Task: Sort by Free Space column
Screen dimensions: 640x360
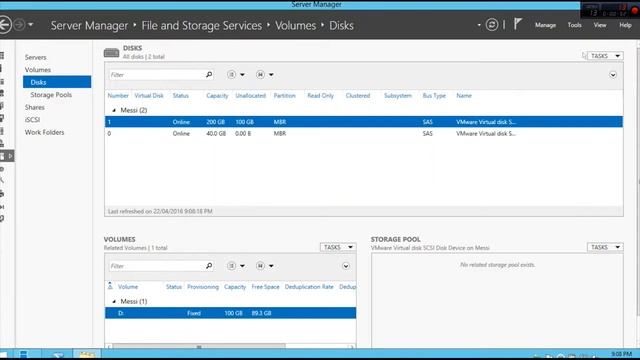Action: [265, 287]
